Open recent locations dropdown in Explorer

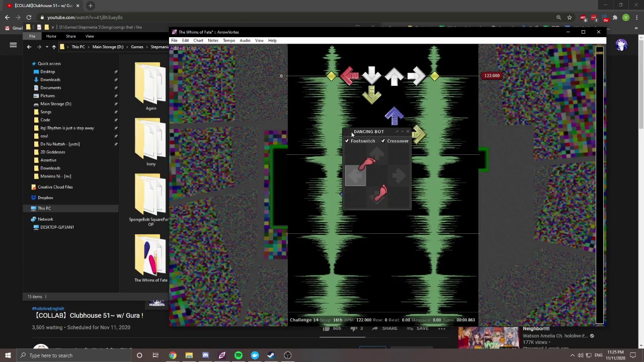tap(47, 47)
